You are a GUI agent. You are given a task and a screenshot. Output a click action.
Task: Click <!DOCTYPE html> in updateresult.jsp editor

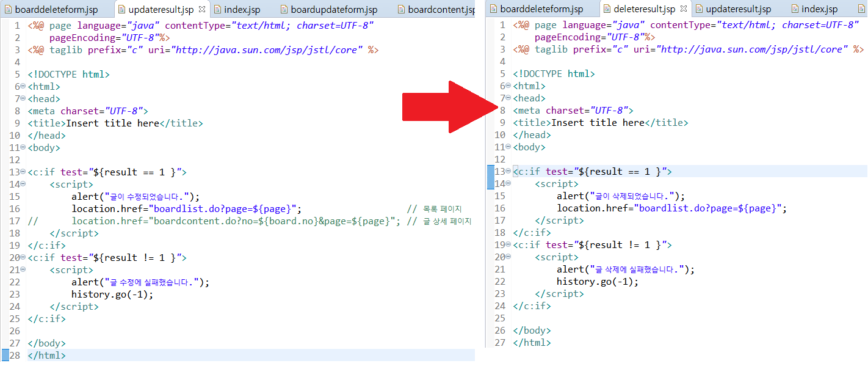[x=68, y=74]
